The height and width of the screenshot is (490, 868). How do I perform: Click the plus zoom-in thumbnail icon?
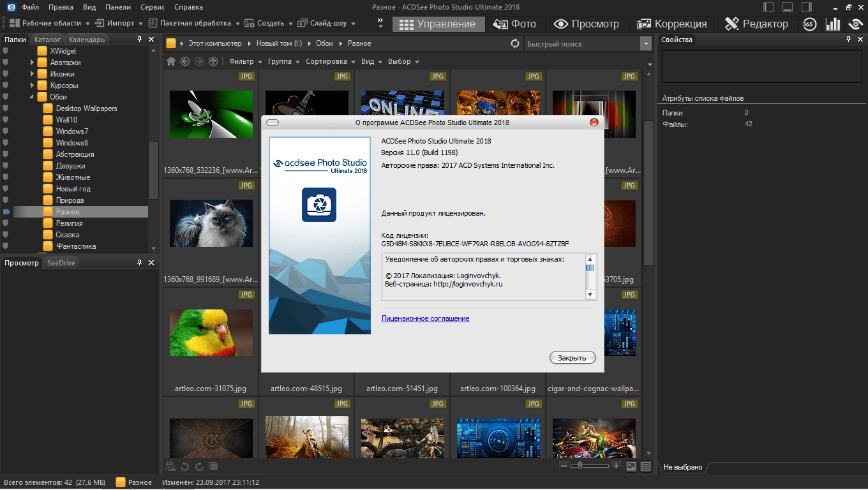coord(616,466)
